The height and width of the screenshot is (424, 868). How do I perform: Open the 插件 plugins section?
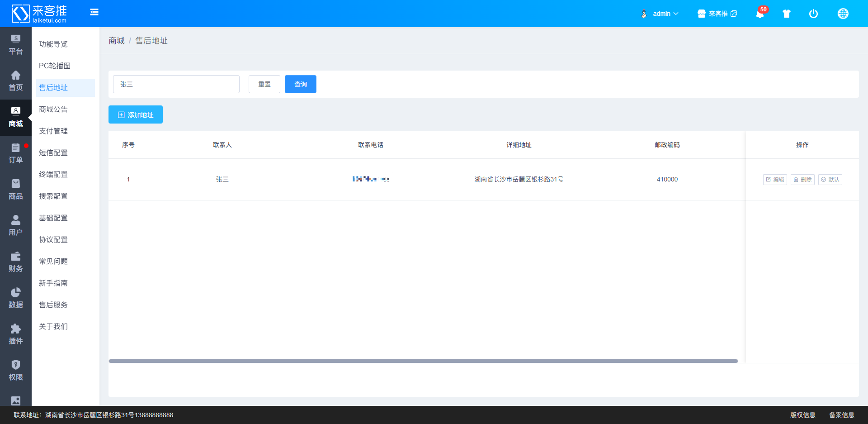click(x=16, y=335)
